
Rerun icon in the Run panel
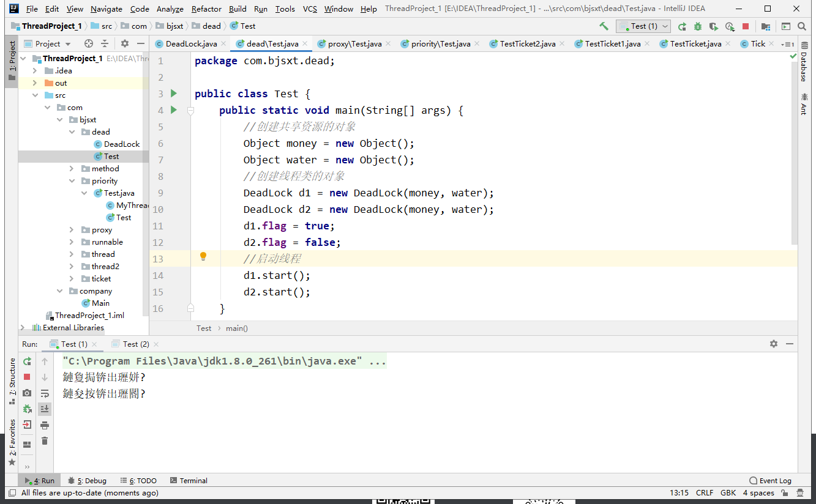(x=27, y=361)
